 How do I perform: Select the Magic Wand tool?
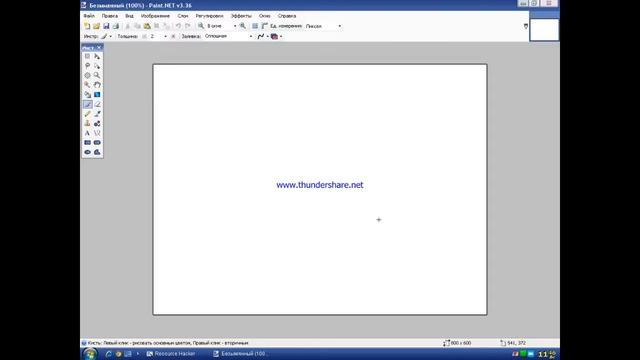(x=87, y=85)
